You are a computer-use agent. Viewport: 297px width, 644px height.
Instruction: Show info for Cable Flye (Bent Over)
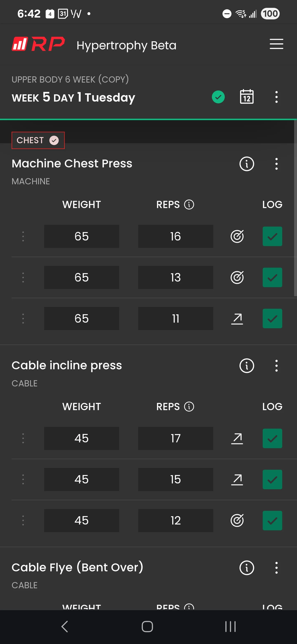point(246,567)
